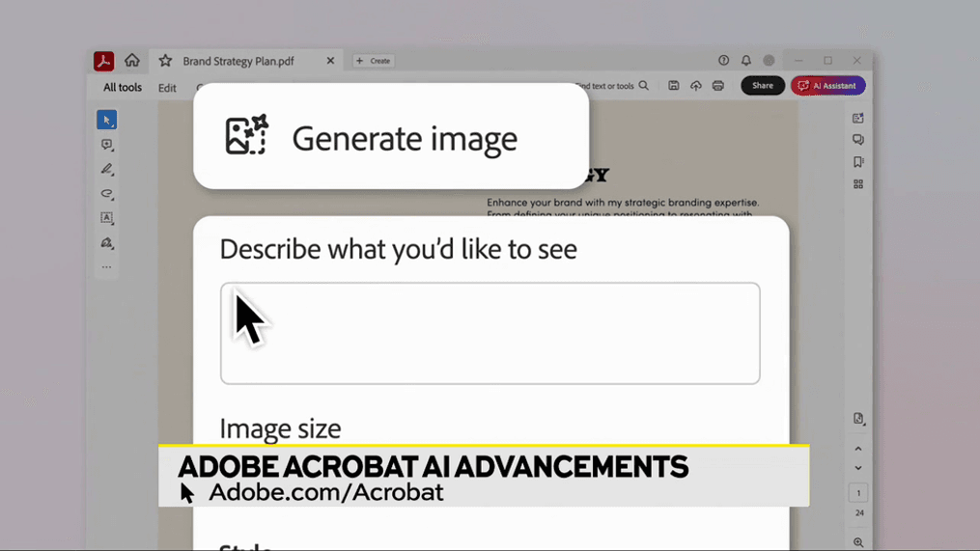Click the Generate image heading card
The image size is (980, 551).
point(391,136)
